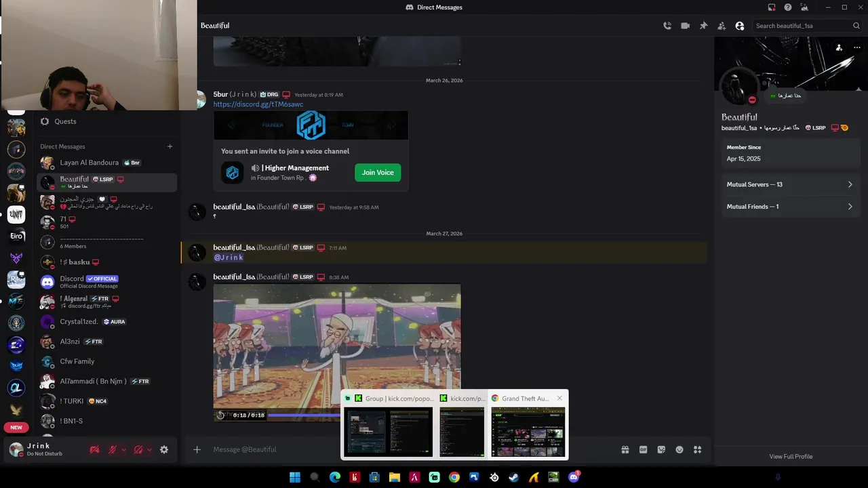Click the @Jrink mention
Image resolution: width=868 pixels, height=488 pixels.
(229, 258)
